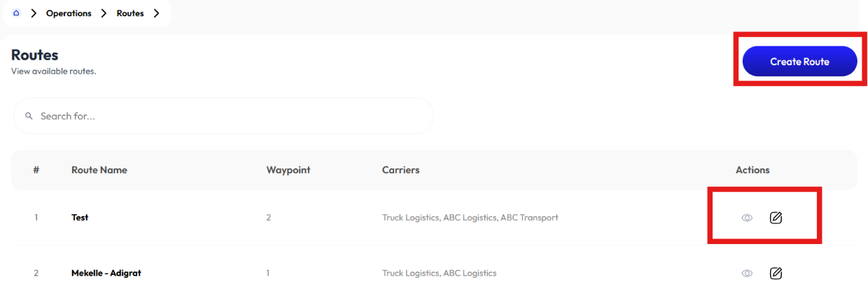Edit the Test route via pencil icon

pyautogui.click(x=776, y=217)
